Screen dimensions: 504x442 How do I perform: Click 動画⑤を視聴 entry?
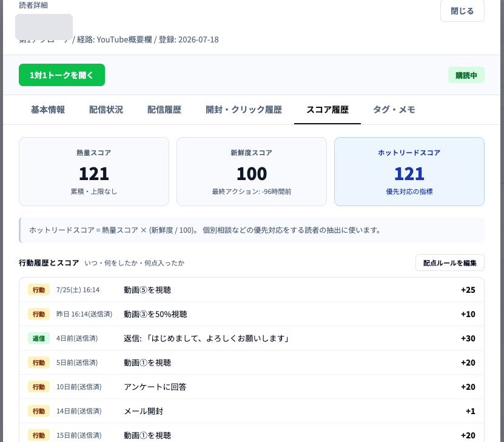pos(147,290)
